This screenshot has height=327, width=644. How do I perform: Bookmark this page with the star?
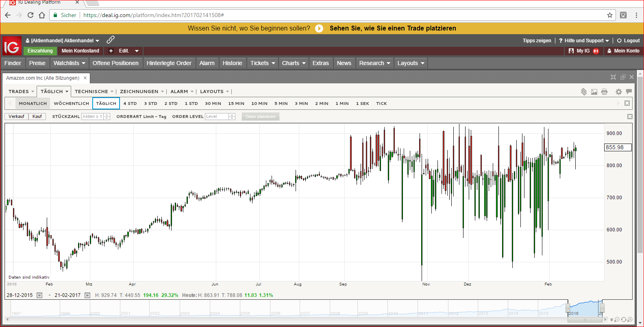point(610,15)
